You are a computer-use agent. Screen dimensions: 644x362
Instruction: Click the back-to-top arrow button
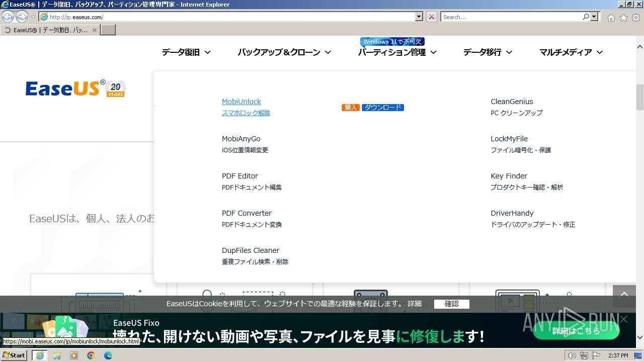[x=624, y=295]
